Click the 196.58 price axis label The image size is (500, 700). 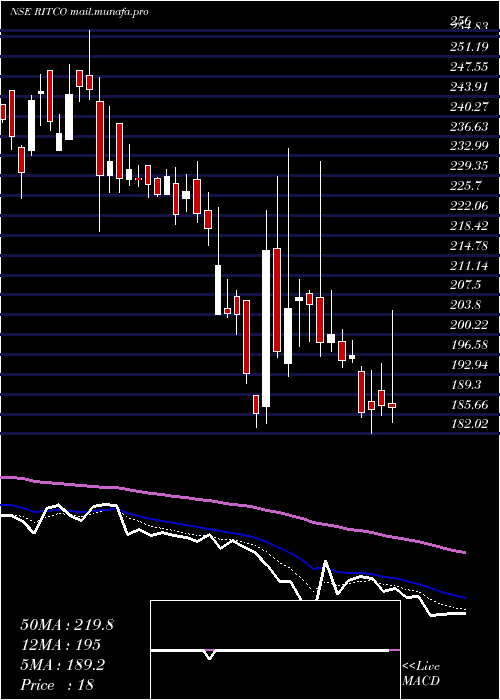point(469,345)
